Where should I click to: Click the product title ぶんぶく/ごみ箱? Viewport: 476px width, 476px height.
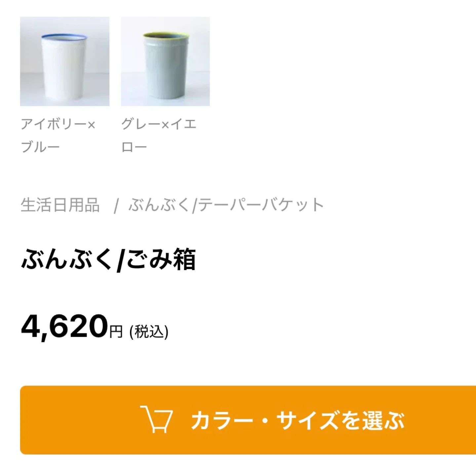(x=108, y=259)
